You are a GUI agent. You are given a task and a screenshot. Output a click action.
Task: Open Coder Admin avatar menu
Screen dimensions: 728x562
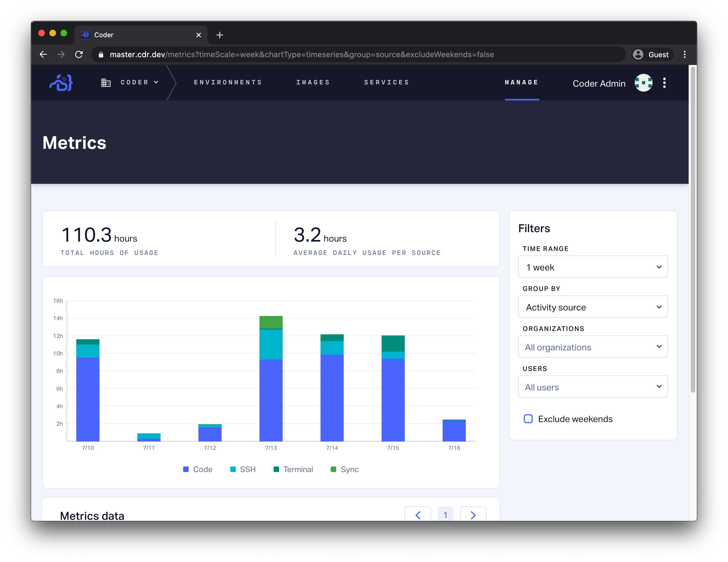click(643, 83)
